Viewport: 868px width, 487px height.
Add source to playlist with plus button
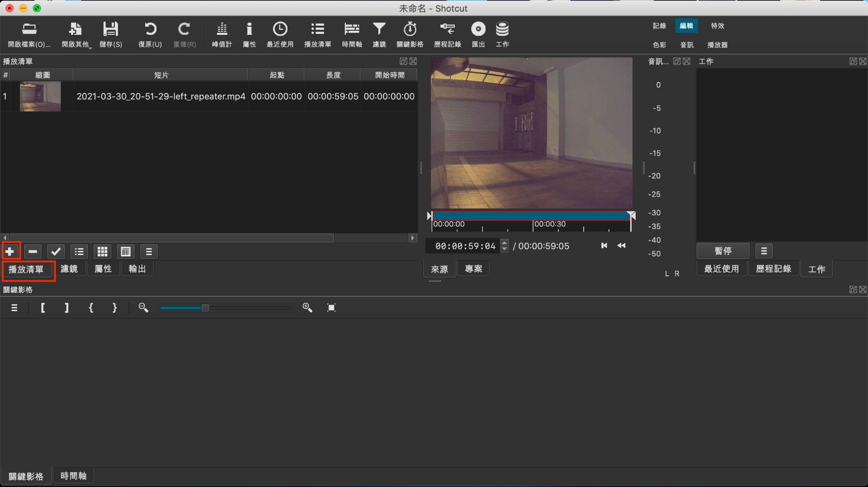[10, 251]
